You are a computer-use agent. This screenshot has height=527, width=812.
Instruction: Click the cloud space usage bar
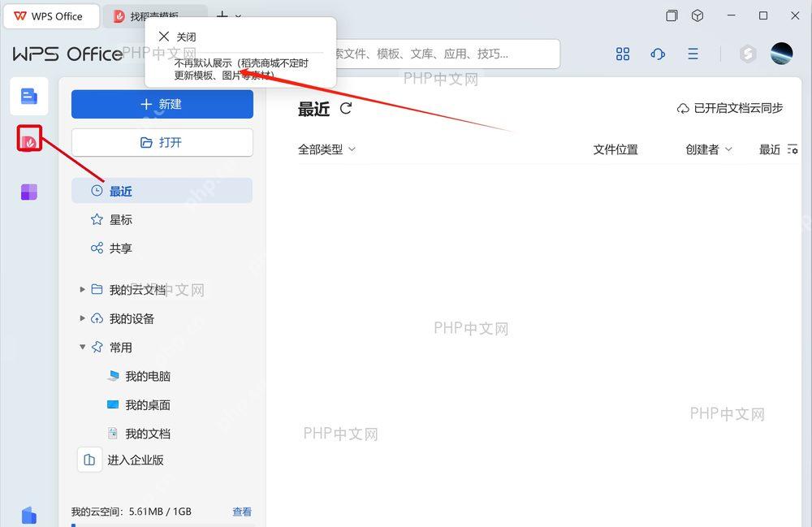(x=162, y=525)
